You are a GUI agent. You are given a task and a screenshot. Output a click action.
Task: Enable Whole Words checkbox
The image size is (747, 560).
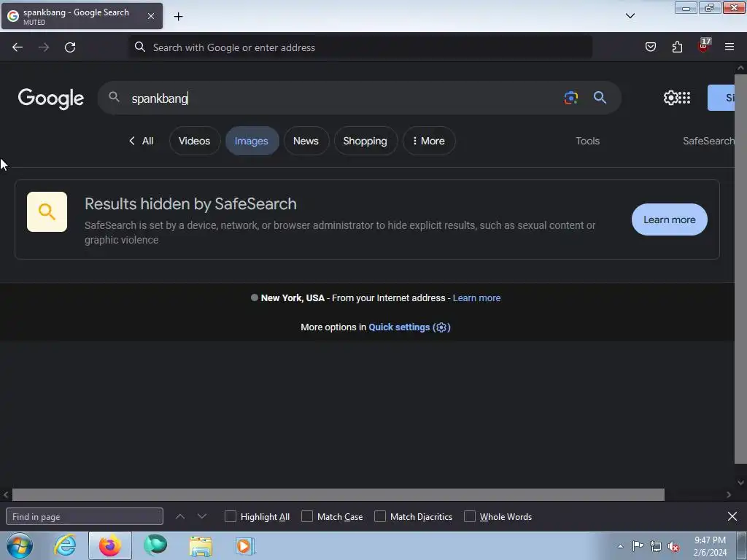470,517
